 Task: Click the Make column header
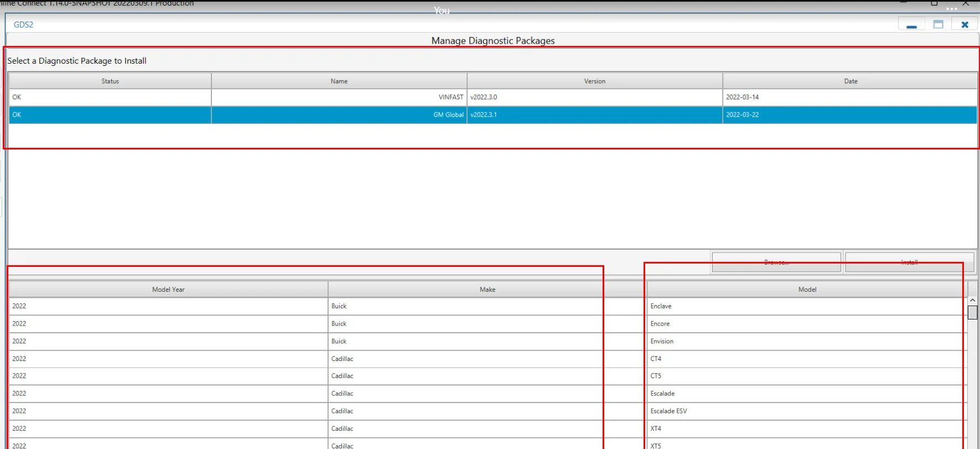point(487,290)
